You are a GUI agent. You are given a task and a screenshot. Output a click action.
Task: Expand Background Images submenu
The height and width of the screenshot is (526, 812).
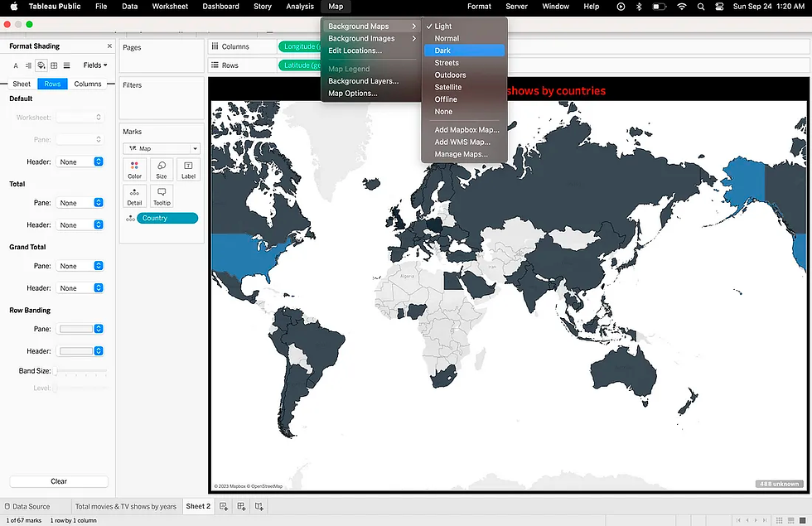tap(371, 38)
